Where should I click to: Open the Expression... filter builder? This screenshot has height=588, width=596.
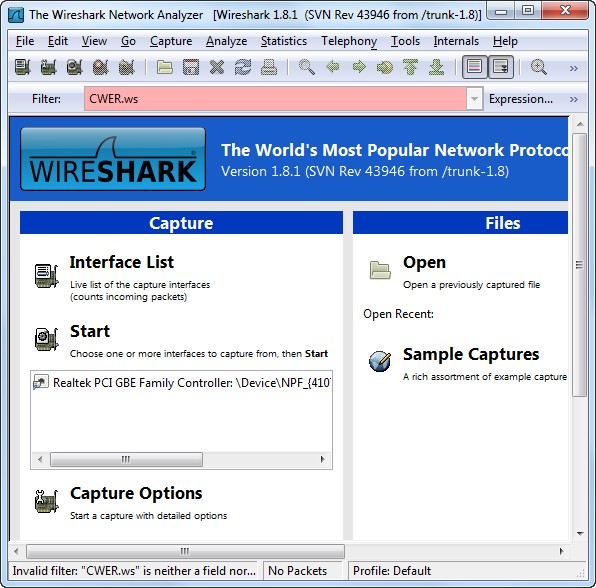[x=521, y=99]
